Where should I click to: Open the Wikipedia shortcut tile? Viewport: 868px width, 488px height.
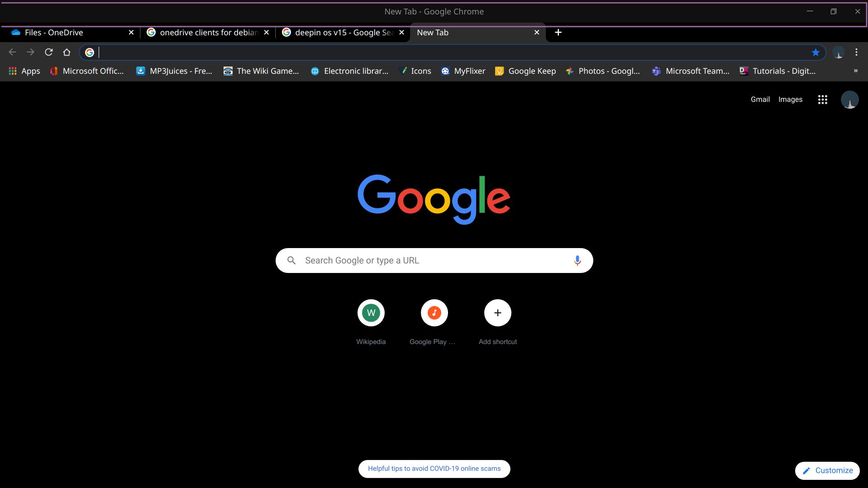(371, 313)
